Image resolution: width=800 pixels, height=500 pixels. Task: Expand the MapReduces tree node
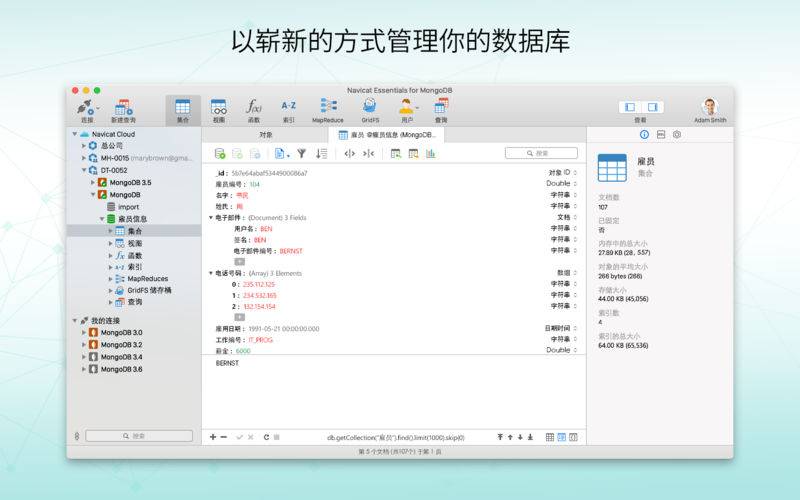[110, 279]
